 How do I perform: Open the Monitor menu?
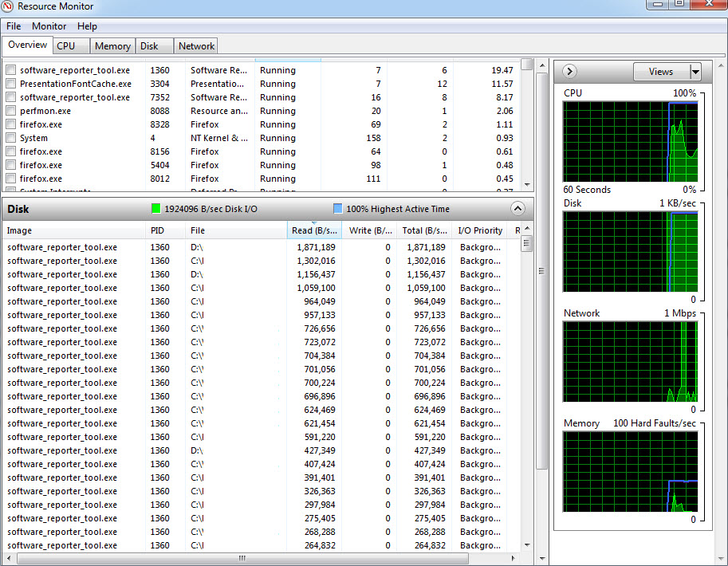(49, 26)
